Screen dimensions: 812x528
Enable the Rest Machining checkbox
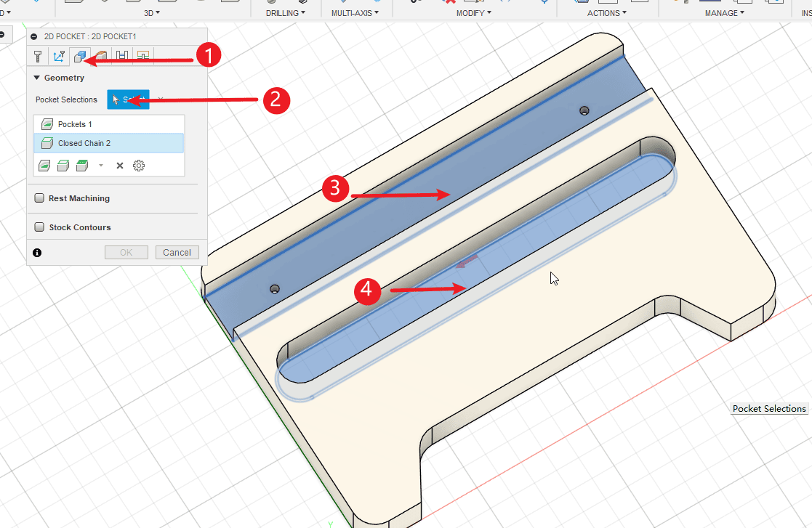tap(40, 198)
